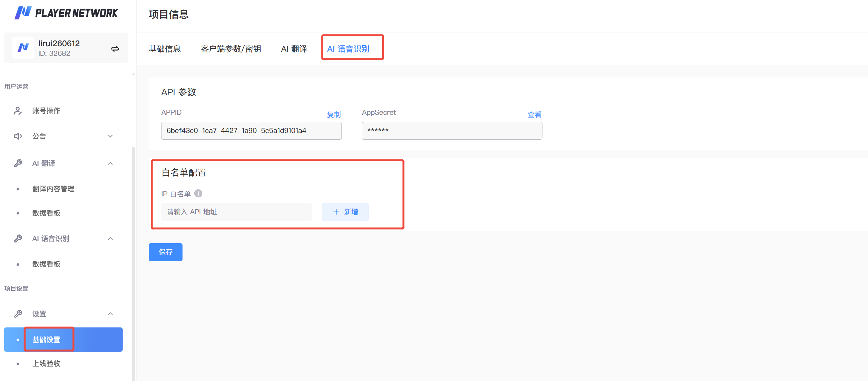Click the API 参数 heading
The image size is (868, 381).
pos(179,92)
